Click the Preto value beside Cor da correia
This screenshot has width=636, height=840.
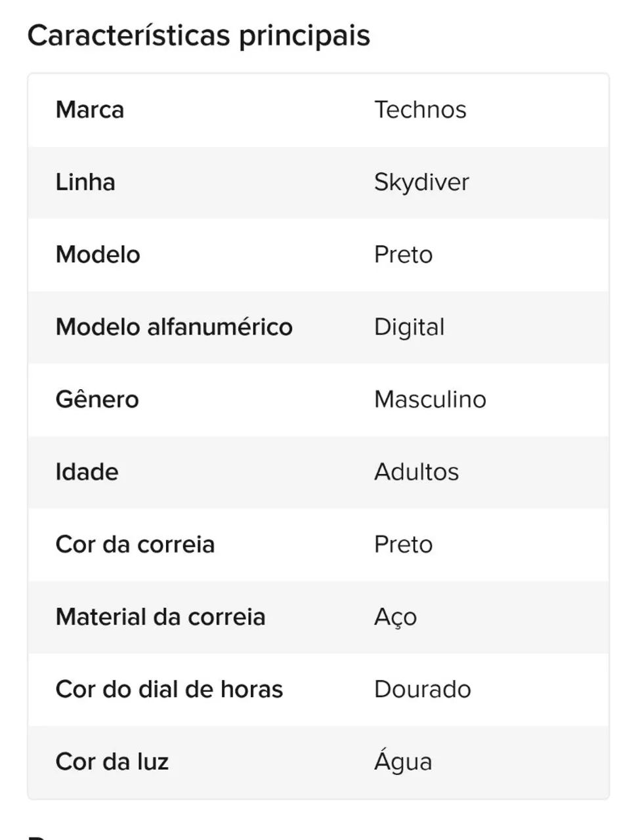click(x=403, y=545)
